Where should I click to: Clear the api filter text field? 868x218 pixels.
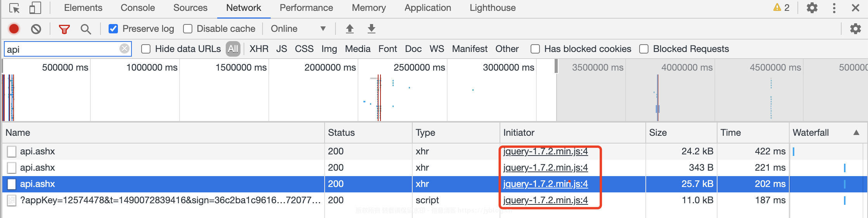[124, 48]
